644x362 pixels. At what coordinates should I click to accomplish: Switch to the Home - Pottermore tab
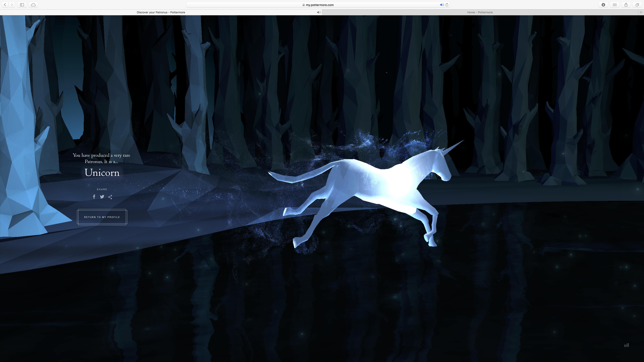coord(480,12)
